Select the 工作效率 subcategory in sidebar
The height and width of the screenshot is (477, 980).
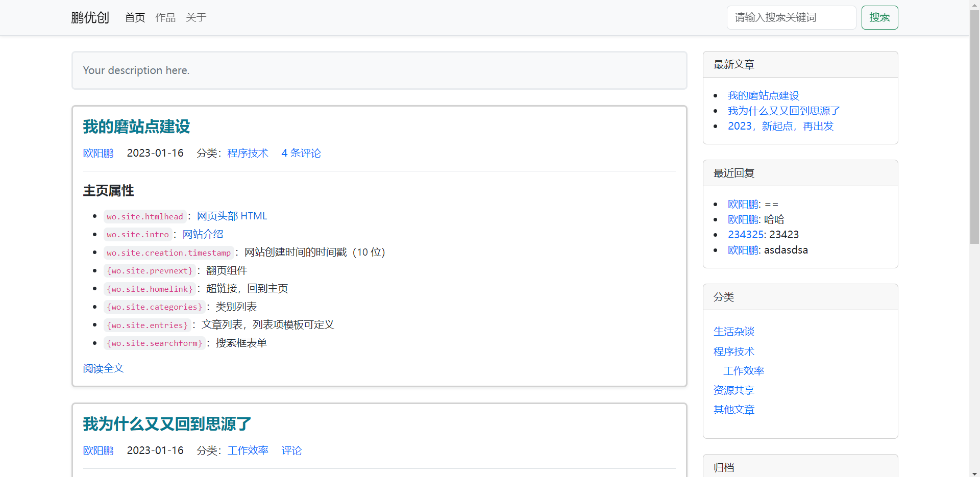(743, 371)
